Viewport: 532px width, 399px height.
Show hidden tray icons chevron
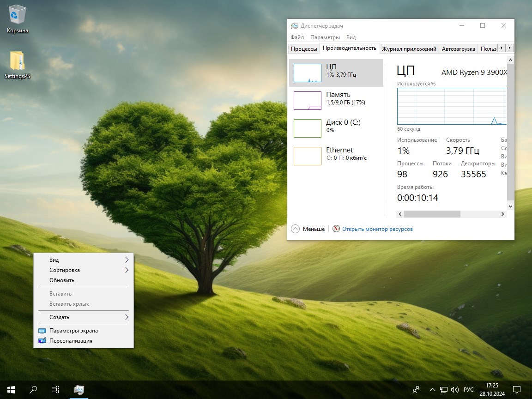click(x=433, y=389)
